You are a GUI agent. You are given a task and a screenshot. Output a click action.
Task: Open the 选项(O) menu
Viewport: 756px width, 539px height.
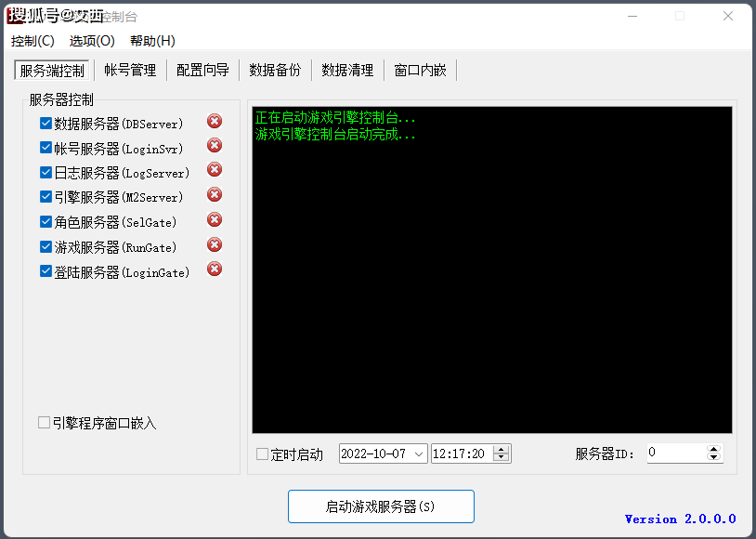coord(92,41)
